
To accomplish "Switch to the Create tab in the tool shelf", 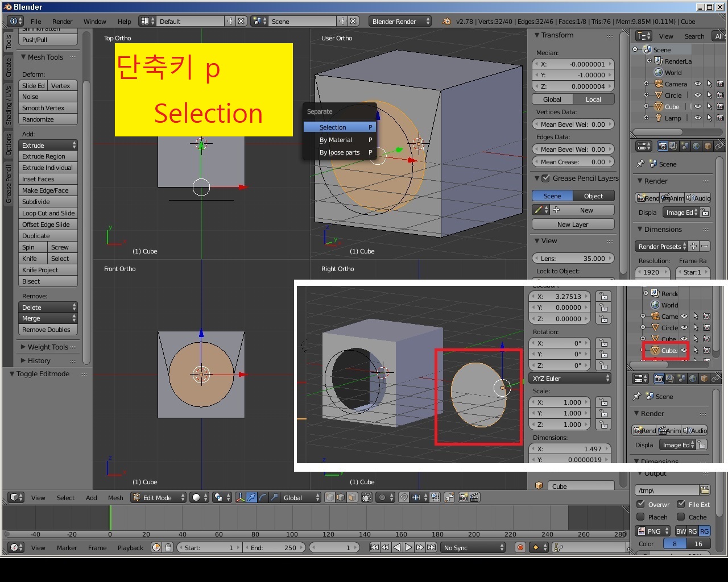I will coord(9,67).
